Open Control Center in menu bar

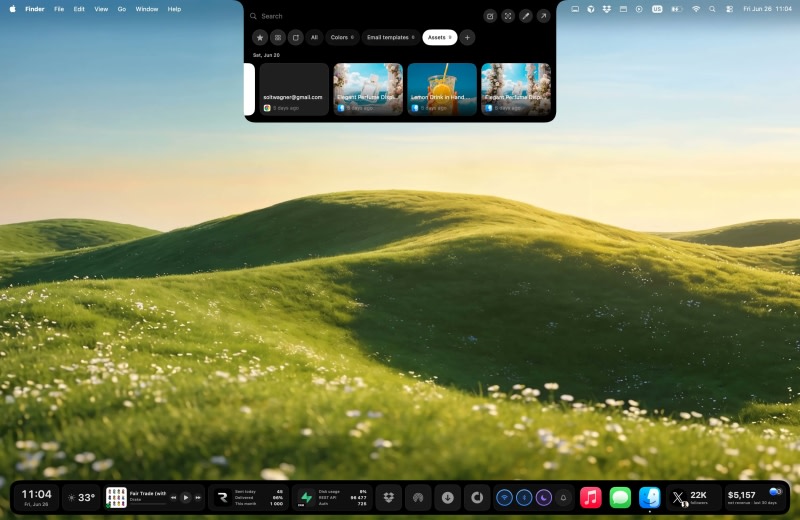[x=730, y=9]
